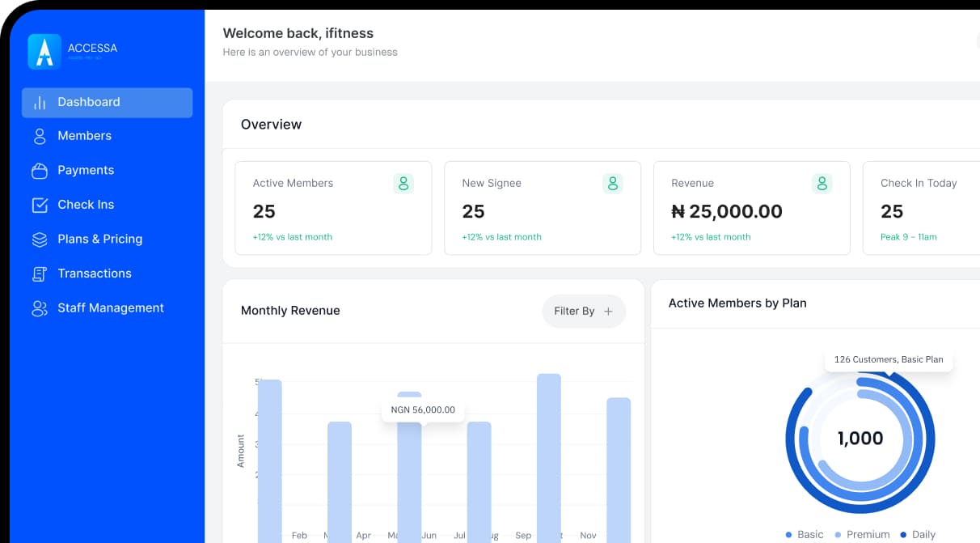The height and width of the screenshot is (543, 980).
Task: Toggle the Daily legend item
Action: coord(917,534)
